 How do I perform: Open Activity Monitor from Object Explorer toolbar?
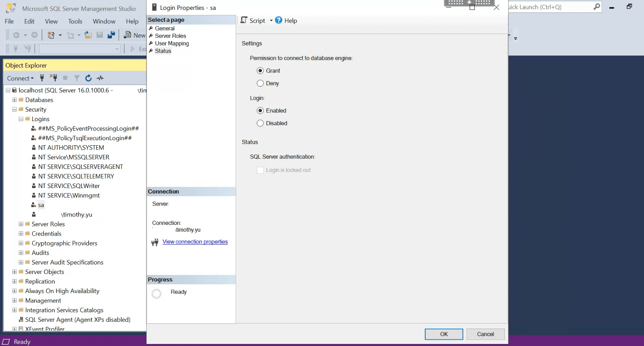100,78
